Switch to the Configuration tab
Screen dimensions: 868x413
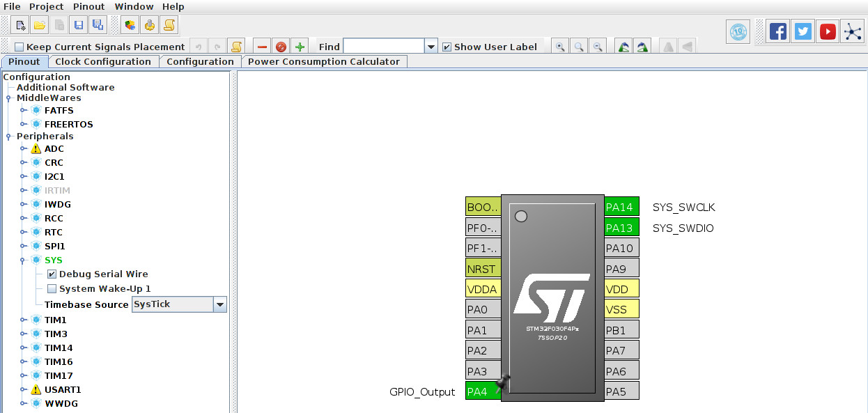pyautogui.click(x=200, y=62)
